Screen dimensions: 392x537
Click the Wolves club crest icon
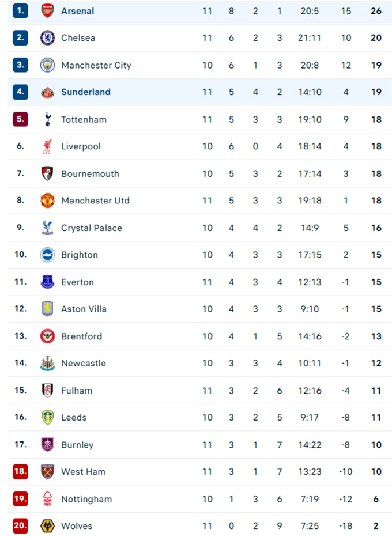(47, 525)
